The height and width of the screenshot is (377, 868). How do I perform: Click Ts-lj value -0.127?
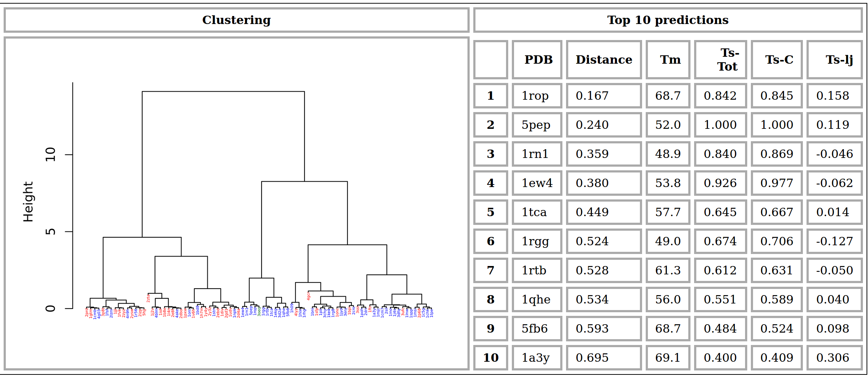pyautogui.click(x=834, y=241)
